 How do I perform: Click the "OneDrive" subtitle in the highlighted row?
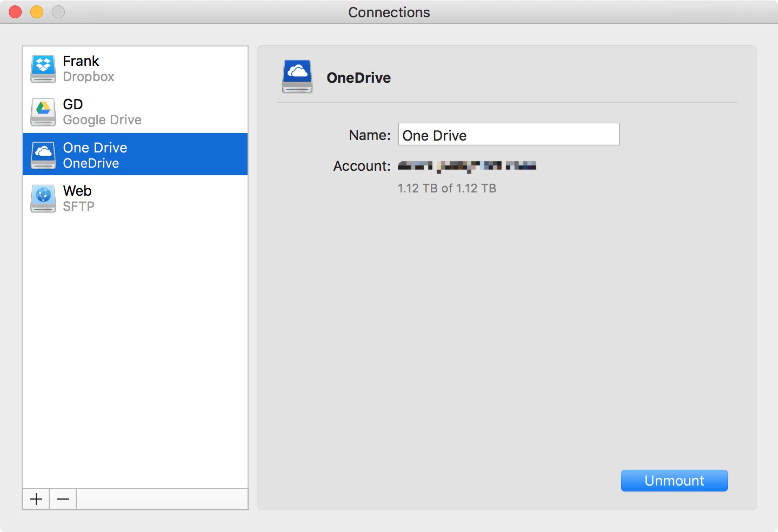coord(91,163)
